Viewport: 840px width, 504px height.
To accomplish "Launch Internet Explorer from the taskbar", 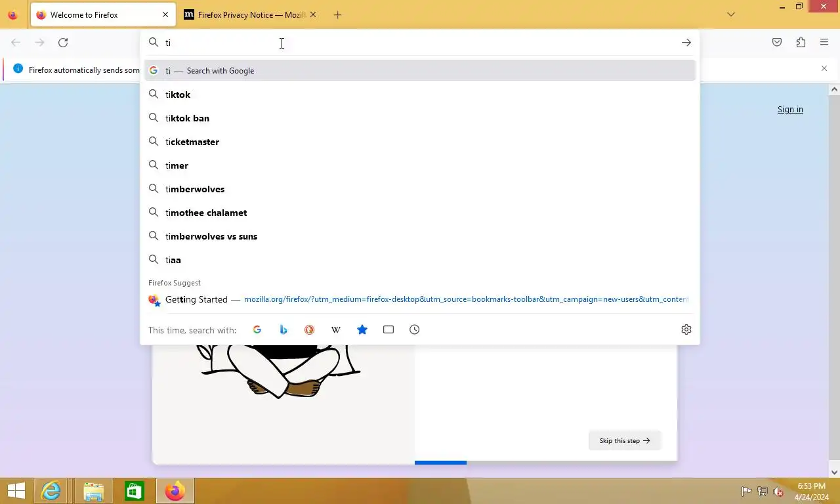I will [51, 491].
